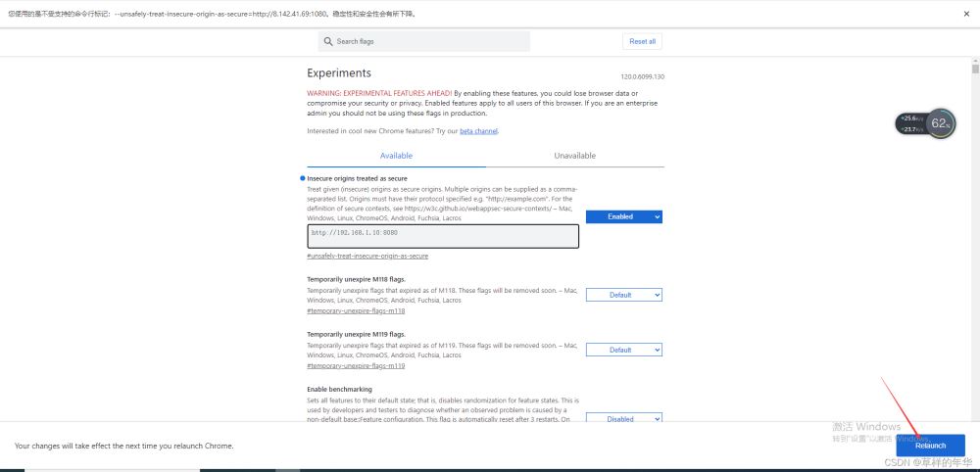Open dropdown for Temporarily unexpire M119 flags
Viewport: 980px width, 472px height.
coord(623,351)
